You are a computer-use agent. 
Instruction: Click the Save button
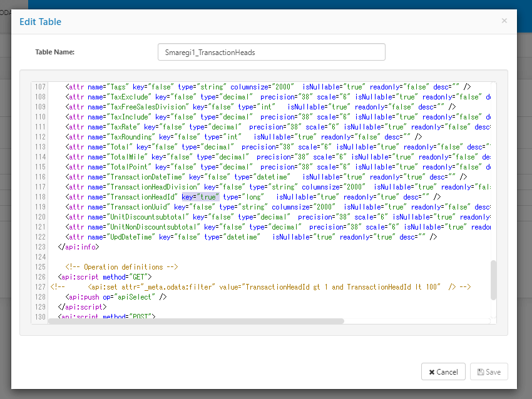coord(489,371)
